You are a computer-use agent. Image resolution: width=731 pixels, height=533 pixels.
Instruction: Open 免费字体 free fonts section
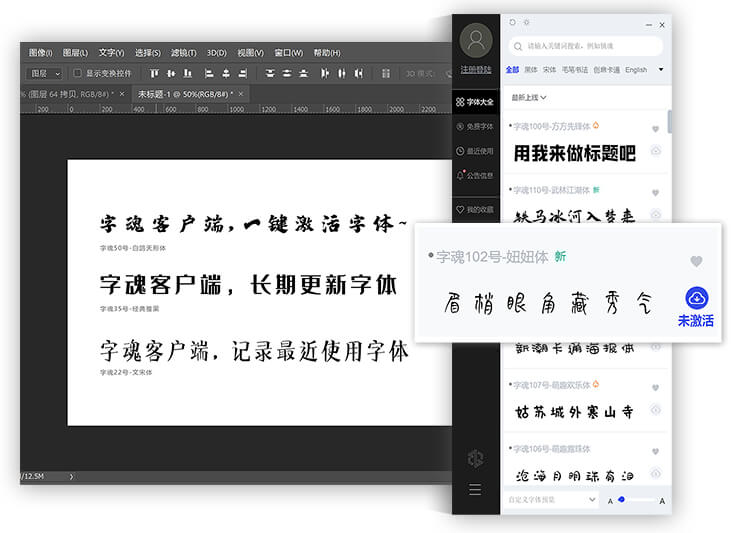pos(474,126)
